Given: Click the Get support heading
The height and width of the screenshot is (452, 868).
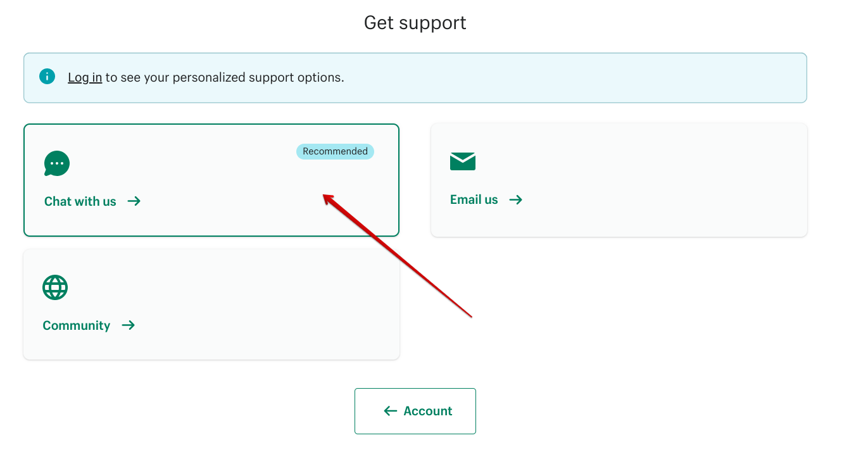Looking at the screenshot, I should [415, 23].
